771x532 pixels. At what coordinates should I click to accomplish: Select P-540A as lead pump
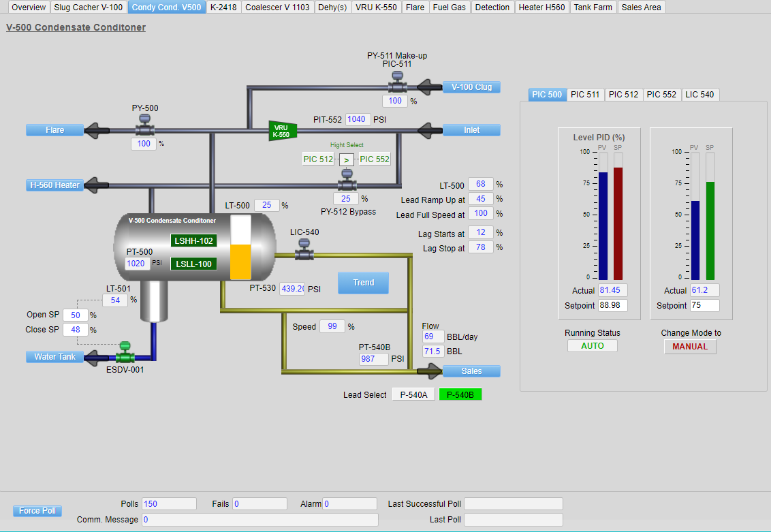413,395
